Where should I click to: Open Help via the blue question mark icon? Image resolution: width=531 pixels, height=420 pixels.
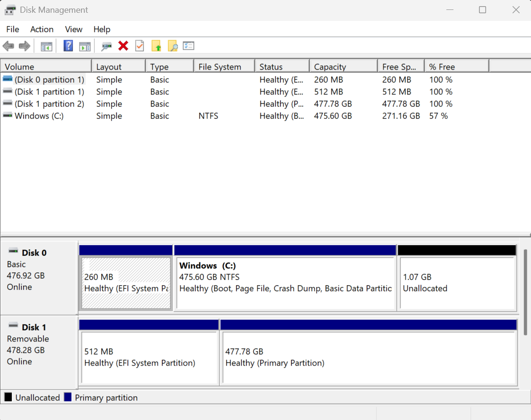(x=68, y=46)
